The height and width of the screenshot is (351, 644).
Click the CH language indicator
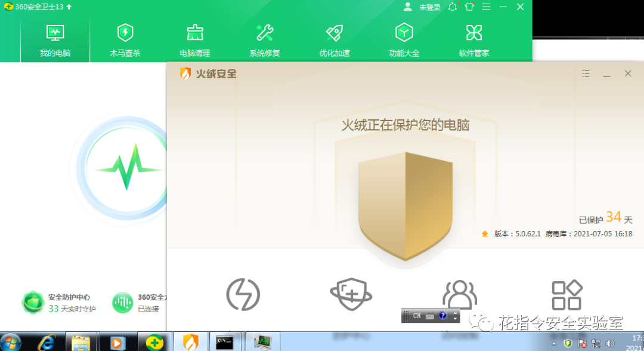(x=417, y=316)
